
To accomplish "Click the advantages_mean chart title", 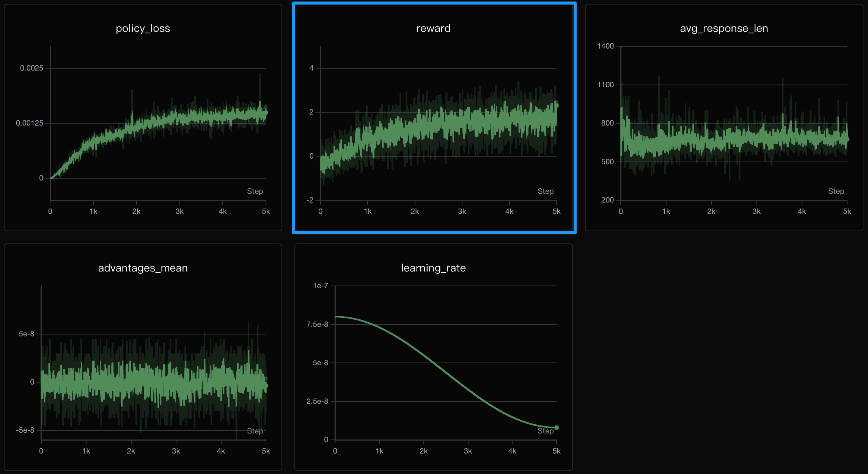I will [x=143, y=268].
